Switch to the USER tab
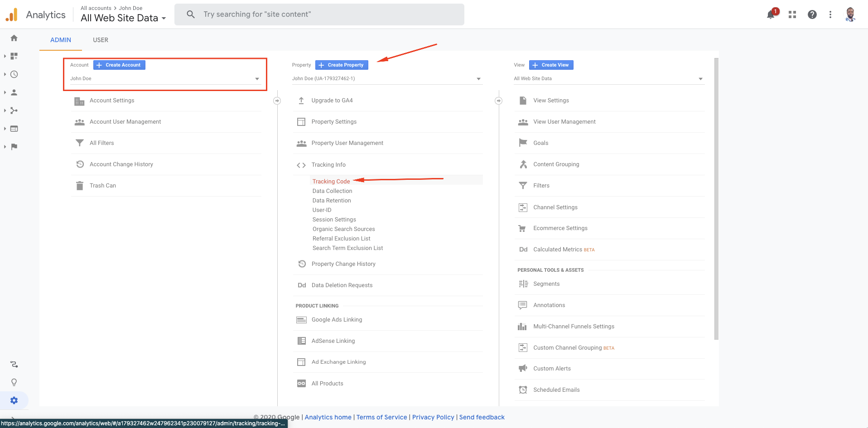The image size is (868, 428). pyautogui.click(x=101, y=40)
